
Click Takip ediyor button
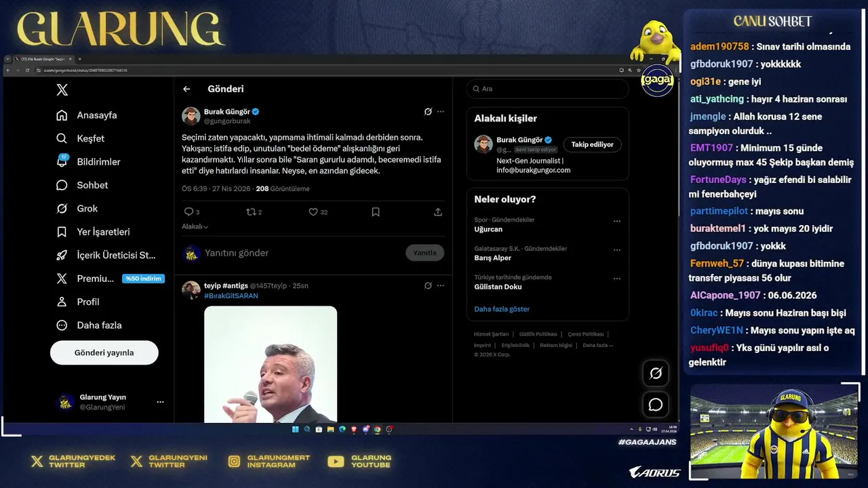tap(592, 144)
